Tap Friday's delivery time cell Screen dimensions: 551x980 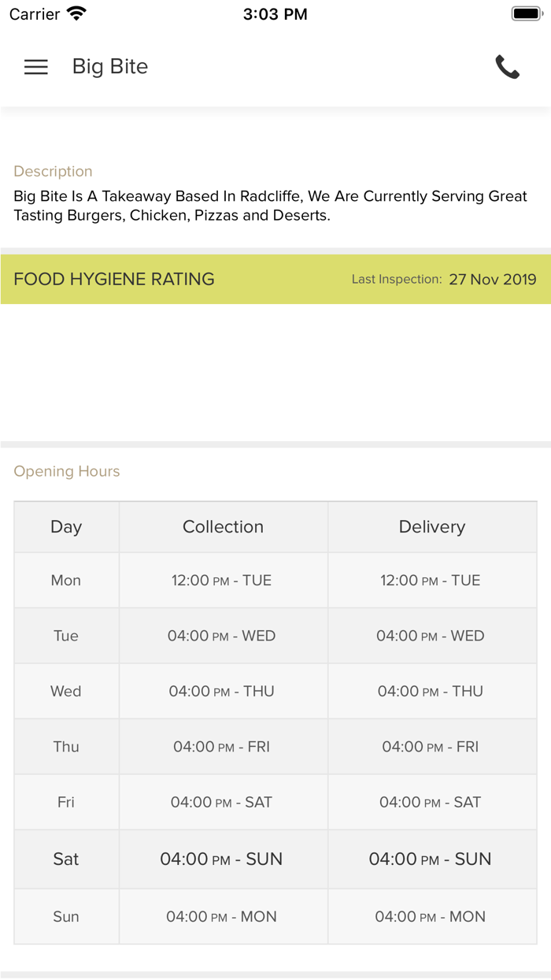click(x=431, y=802)
